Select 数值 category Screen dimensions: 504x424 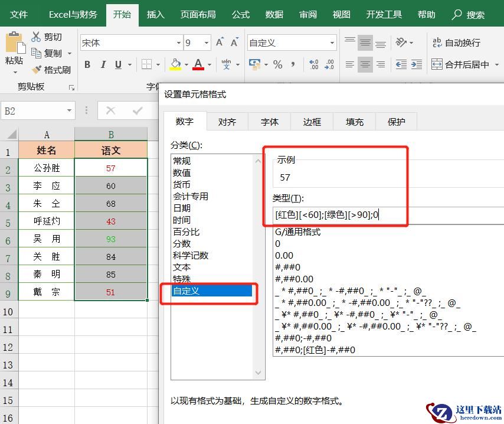pyautogui.click(x=212, y=173)
